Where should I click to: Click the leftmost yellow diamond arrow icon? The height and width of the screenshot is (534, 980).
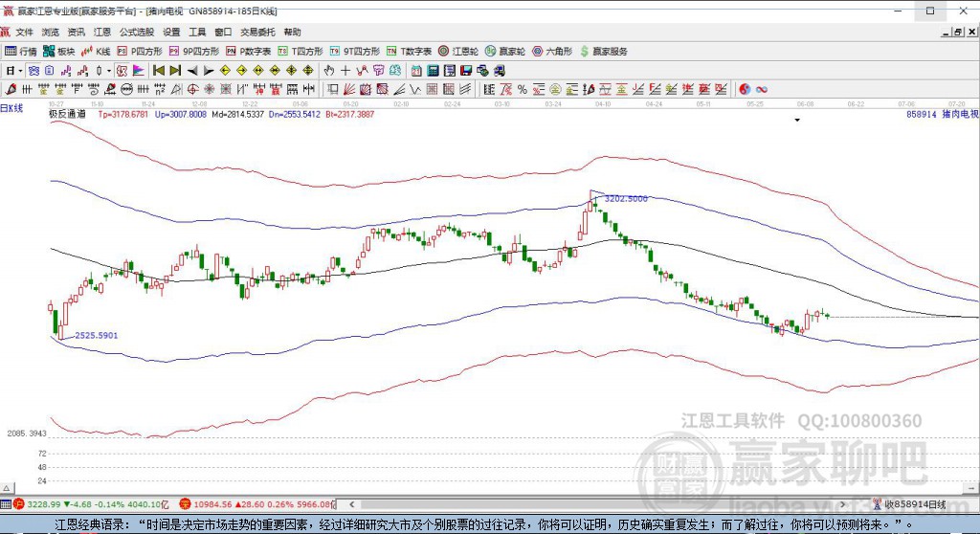click(226, 71)
